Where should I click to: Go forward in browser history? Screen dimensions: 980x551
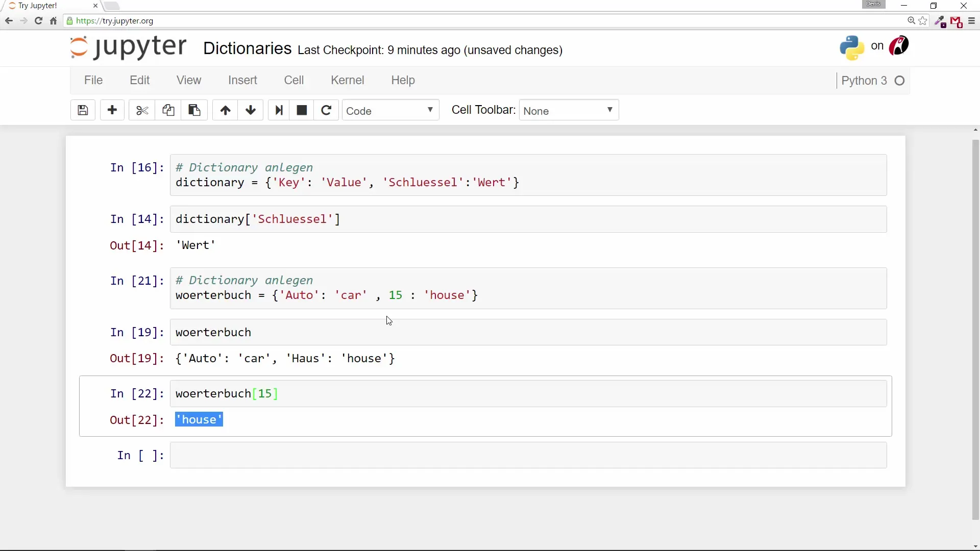coord(23,21)
